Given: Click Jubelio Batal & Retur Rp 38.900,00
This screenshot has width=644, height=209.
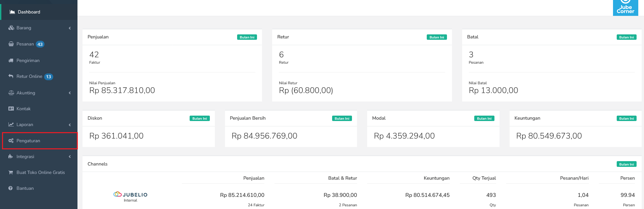Looking at the screenshot, I should 340,195.
